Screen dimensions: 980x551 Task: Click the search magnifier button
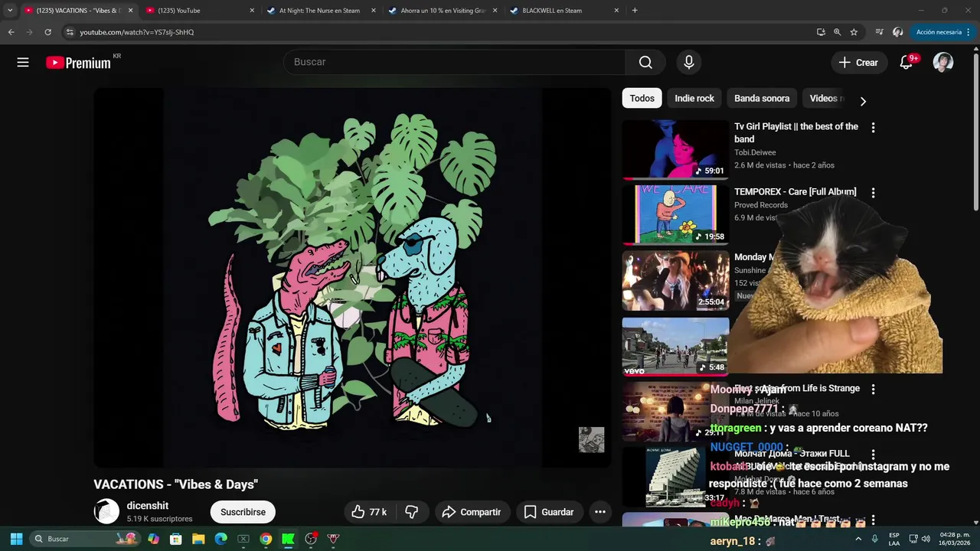pos(645,62)
